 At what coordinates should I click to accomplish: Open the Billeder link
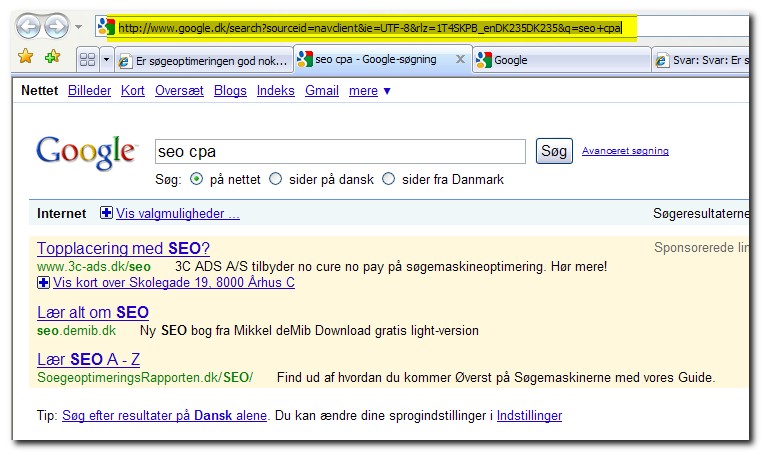click(89, 91)
